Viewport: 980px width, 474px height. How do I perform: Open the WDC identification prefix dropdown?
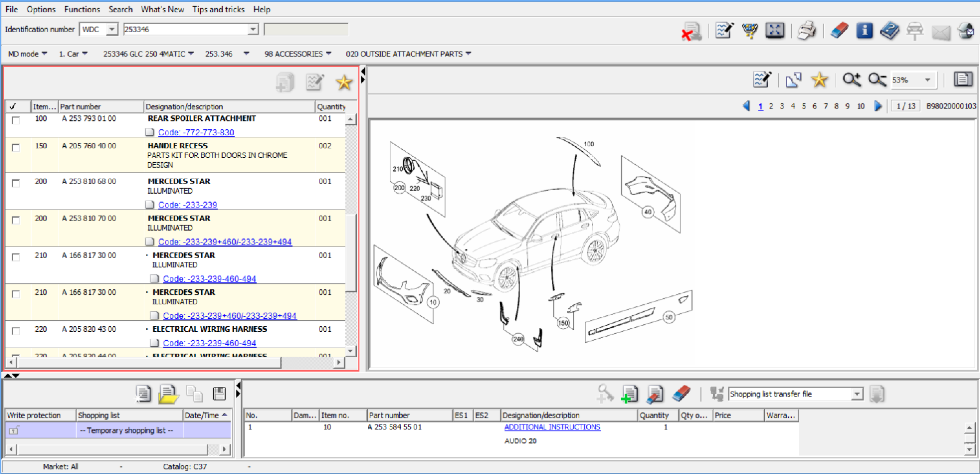(111, 29)
